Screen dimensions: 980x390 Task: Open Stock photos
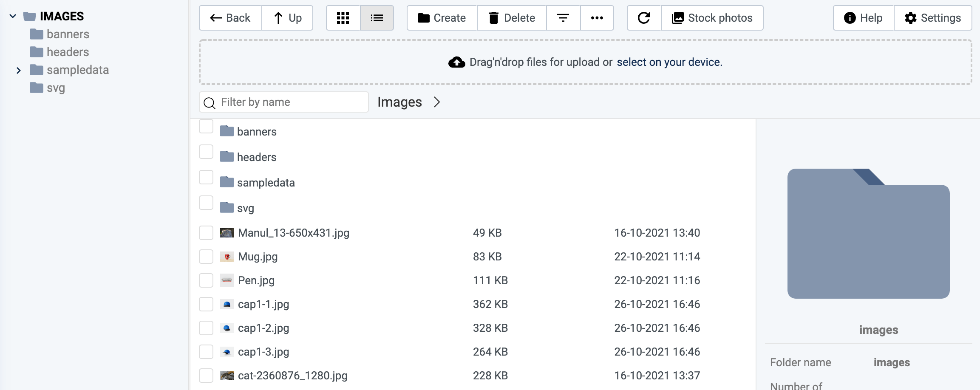[712, 18]
